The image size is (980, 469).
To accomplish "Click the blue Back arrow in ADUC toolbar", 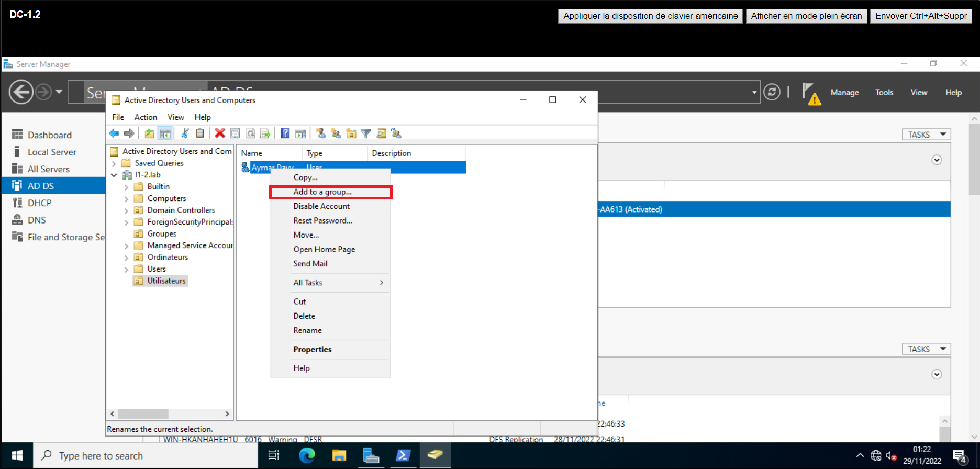I will click(x=114, y=133).
